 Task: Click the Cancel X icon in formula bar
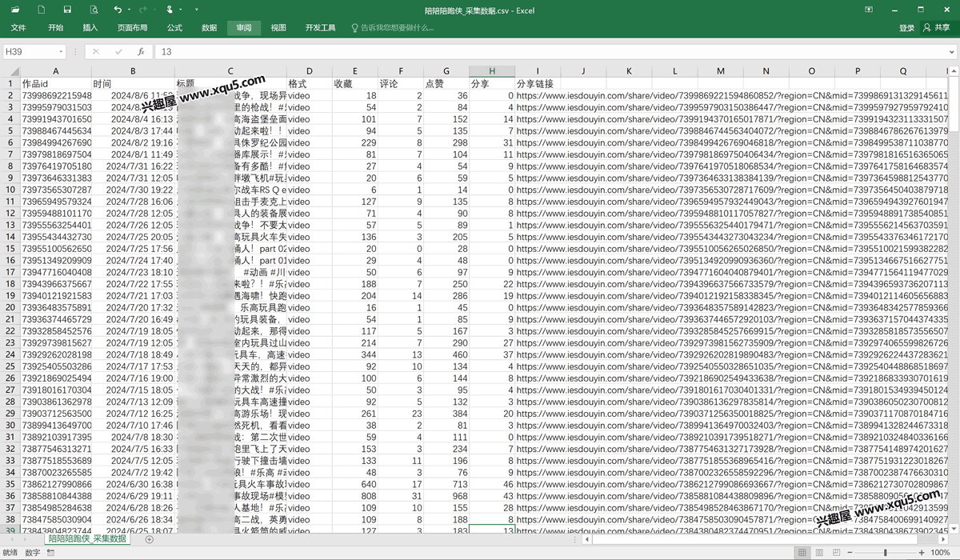tap(95, 51)
